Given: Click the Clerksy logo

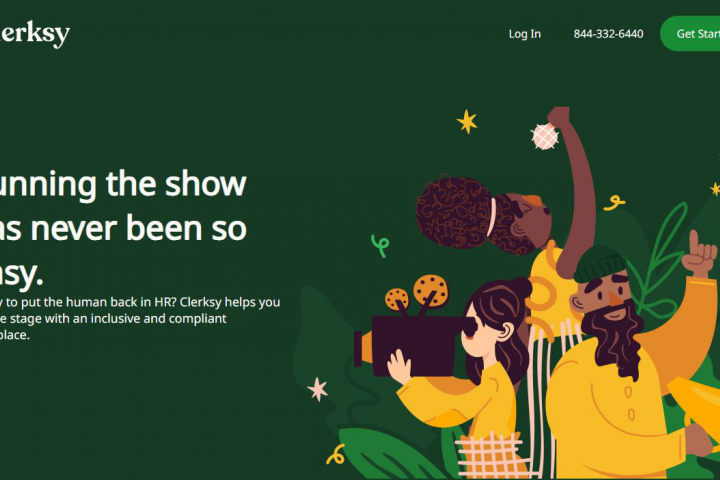Looking at the screenshot, I should click(x=34, y=34).
